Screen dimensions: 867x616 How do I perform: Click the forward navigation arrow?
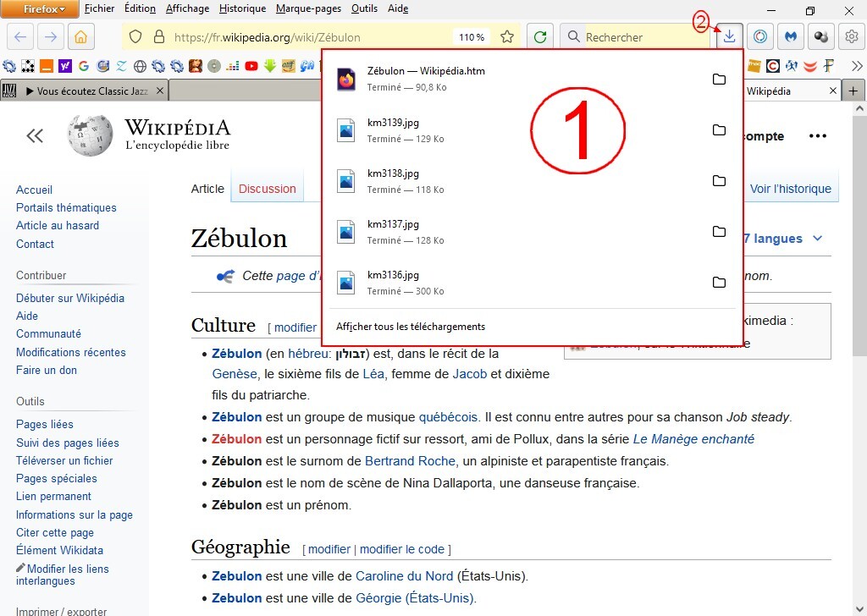(x=50, y=37)
